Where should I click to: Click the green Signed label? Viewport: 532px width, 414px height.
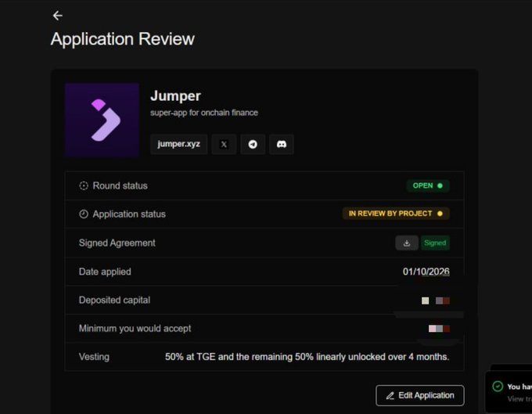[x=435, y=243]
